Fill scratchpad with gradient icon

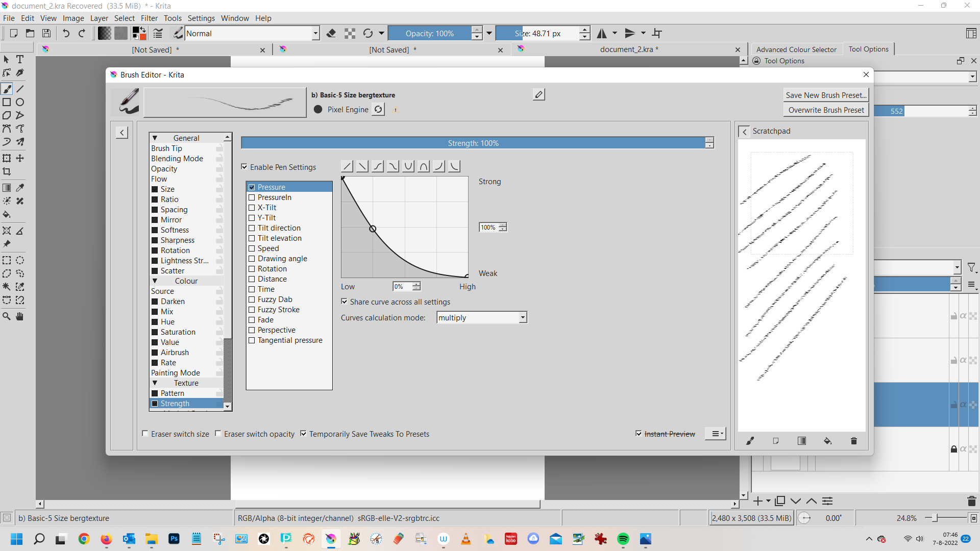[801, 441]
